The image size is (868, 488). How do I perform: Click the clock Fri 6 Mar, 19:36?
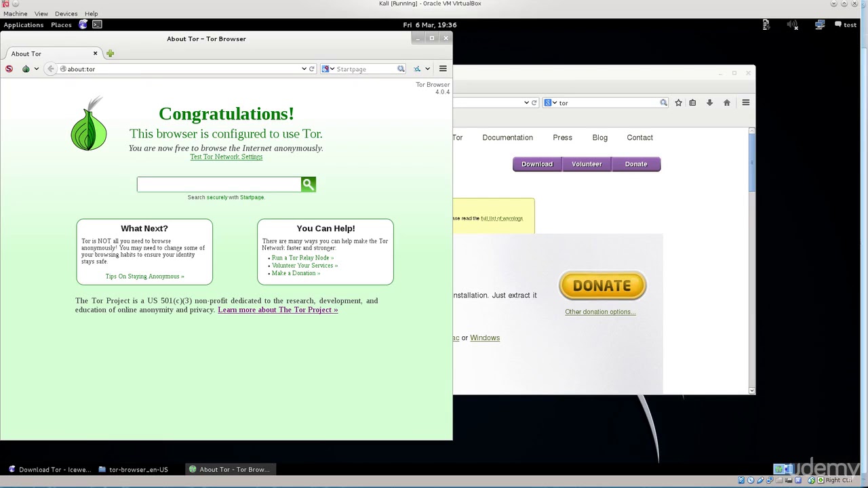[x=429, y=24]
